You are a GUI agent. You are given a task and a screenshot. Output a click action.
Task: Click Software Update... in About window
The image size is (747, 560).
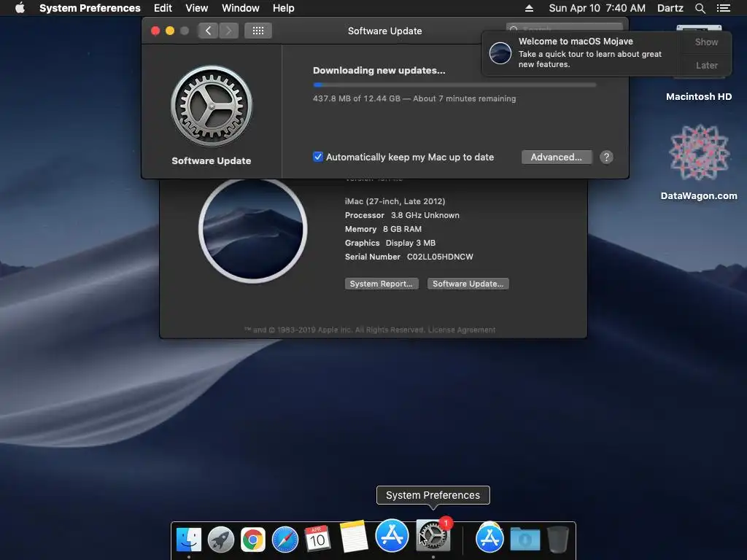tap(468, 284)
